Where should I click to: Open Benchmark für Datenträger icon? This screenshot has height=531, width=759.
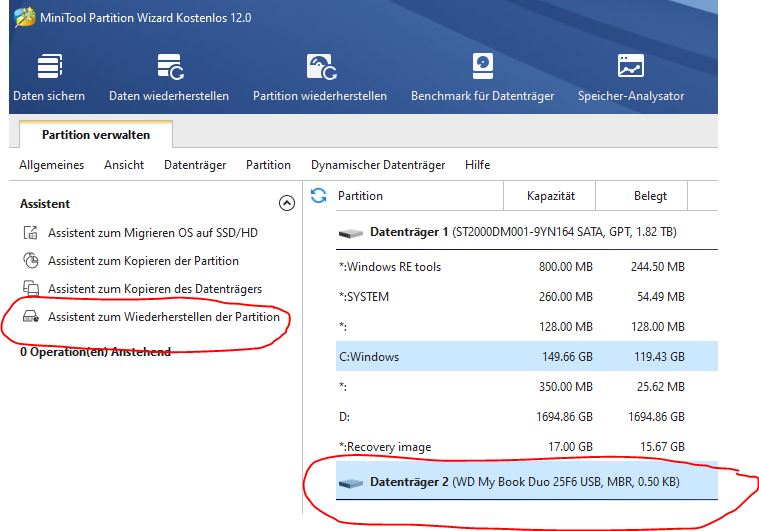tap(483, 66)
